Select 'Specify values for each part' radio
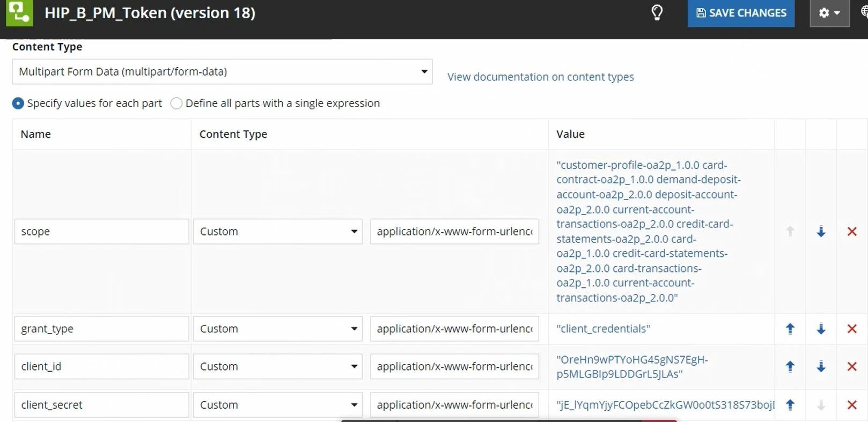The height and width of the screenshot is (422, 868). [x=18, y=103]
